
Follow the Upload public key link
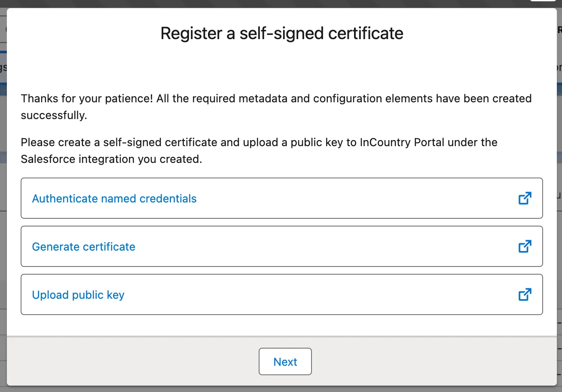[78, 295]
